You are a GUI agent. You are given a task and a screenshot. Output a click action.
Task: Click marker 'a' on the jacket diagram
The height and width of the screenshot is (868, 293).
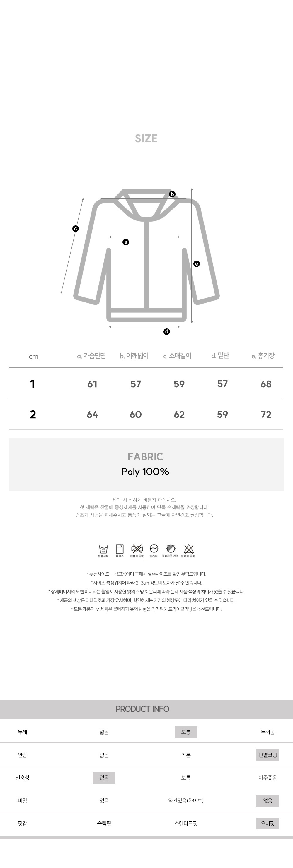tap(126, 242)
